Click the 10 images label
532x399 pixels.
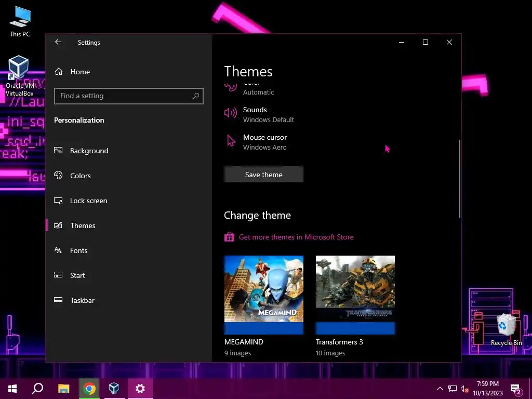coord(330,353)
